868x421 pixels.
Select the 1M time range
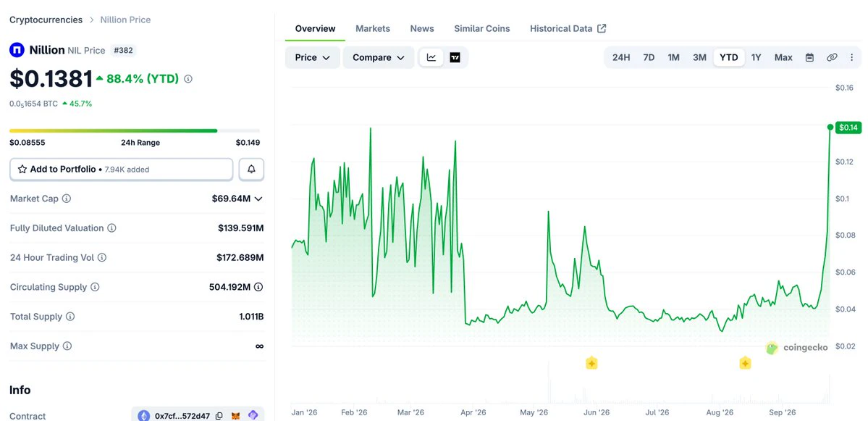click(674, 58)
